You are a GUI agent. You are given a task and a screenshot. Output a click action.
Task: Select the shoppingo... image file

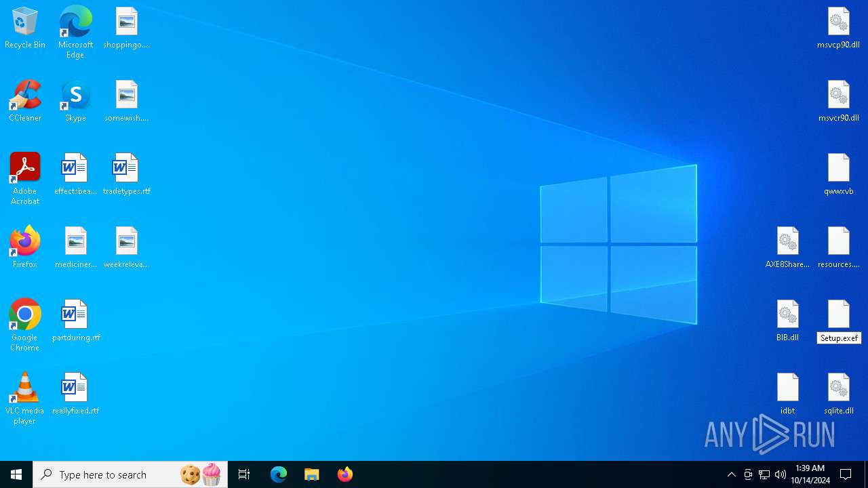click(126, 28)
